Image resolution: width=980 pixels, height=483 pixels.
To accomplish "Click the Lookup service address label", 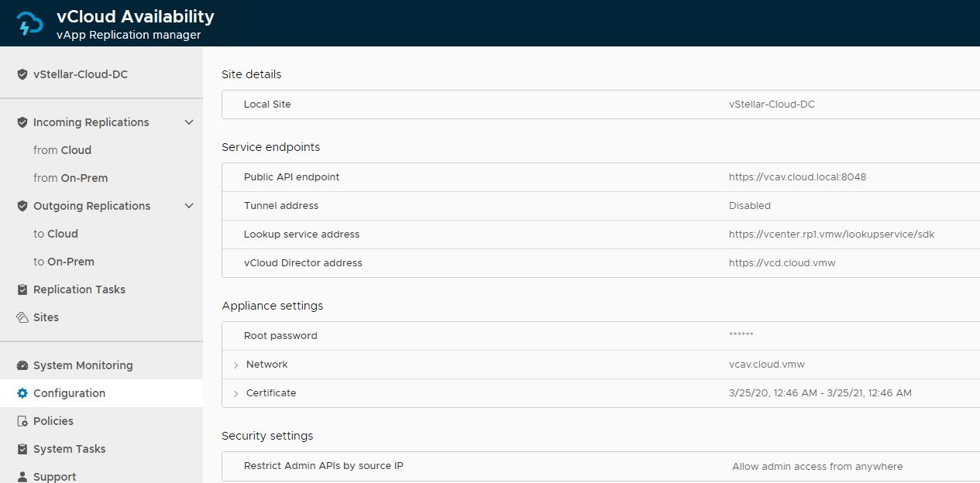I will coord(301,235).
